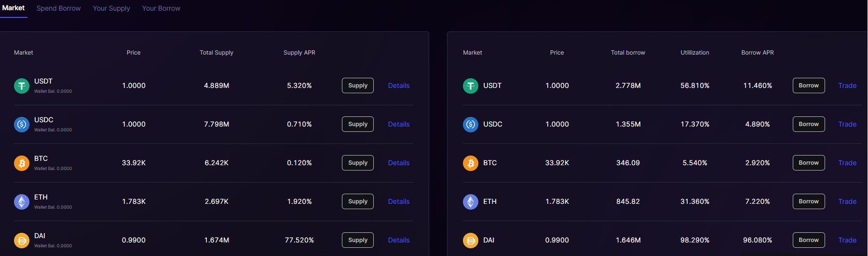Click the BTC icon in supply market
The image size is (868, 256).
tap(22, 163)
